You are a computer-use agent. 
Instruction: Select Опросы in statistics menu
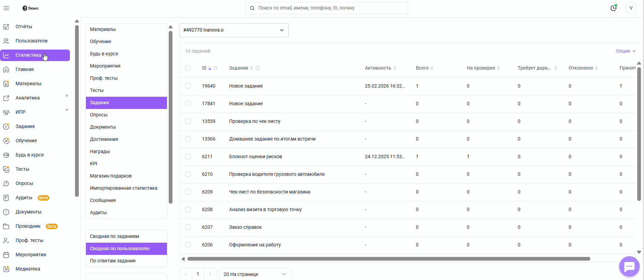tap(99, 115)
